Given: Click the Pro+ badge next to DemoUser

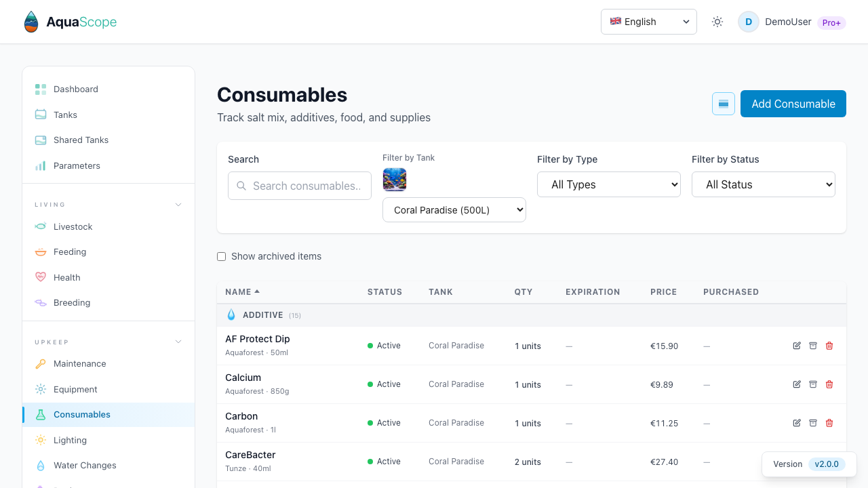Looking at the screenshot, I should point(831,22).
